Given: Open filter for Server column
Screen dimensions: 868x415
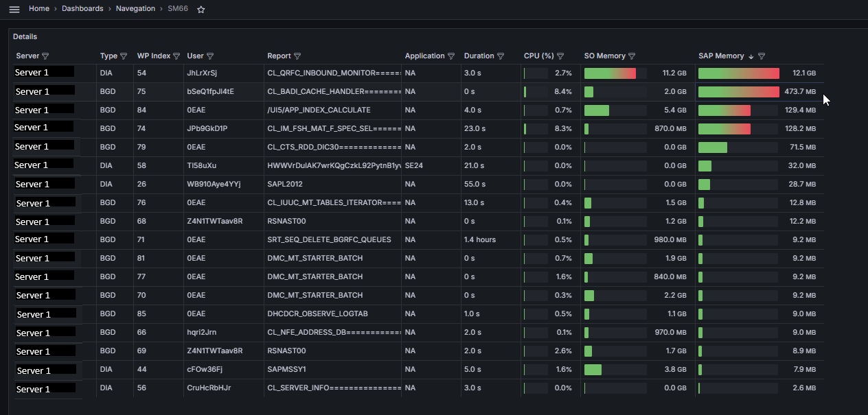Looking at the screenshot, I should 46,56.
